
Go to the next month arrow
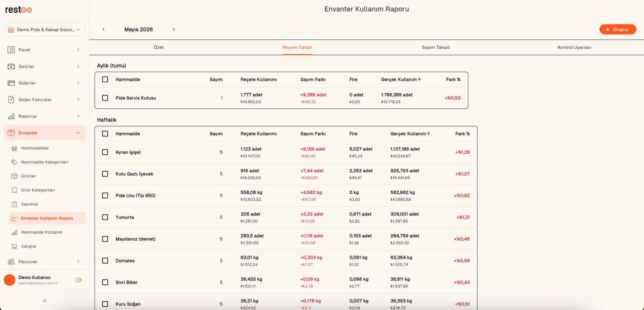click(174, 29)
